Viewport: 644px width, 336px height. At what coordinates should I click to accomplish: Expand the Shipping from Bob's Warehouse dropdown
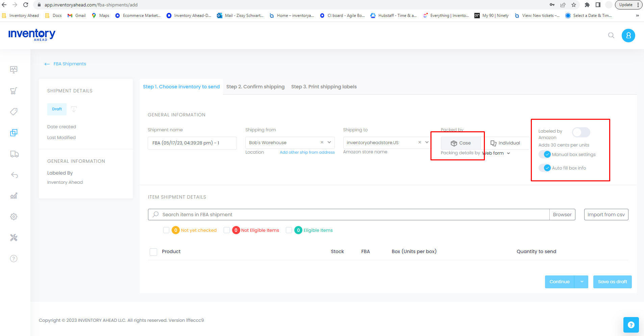click(x=329, y=142)
